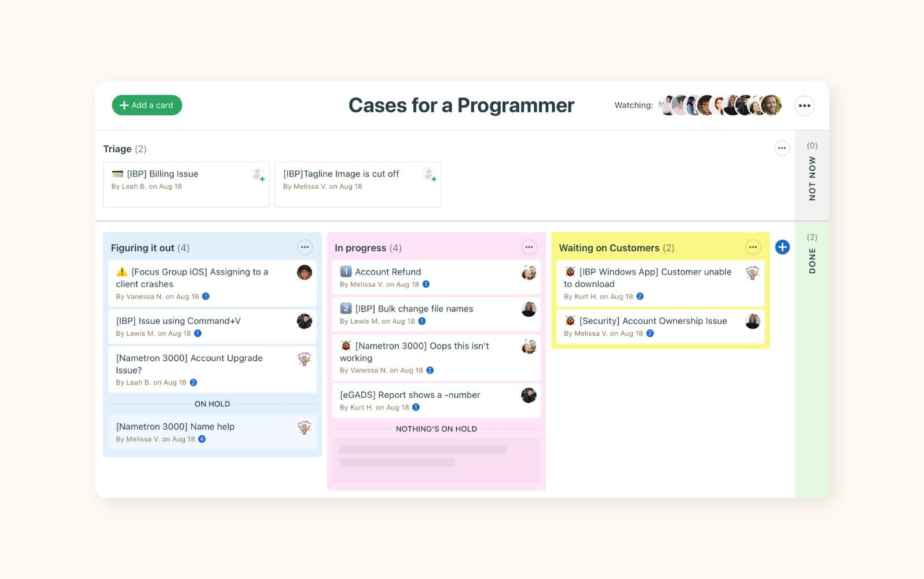Open the [IBP] Billing Issue card
Screen dimensions: 924x579
pyautogui.click(x=186, y=184)
